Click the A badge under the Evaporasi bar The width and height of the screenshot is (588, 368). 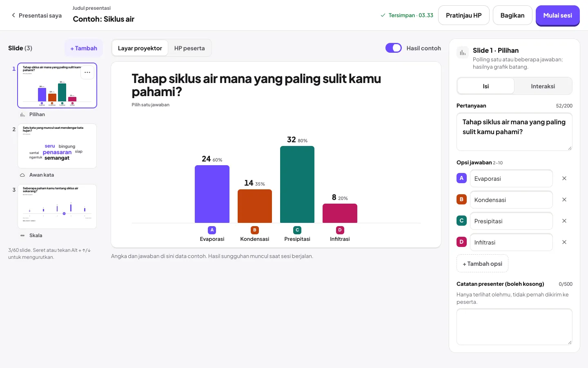tap(212, 230)
